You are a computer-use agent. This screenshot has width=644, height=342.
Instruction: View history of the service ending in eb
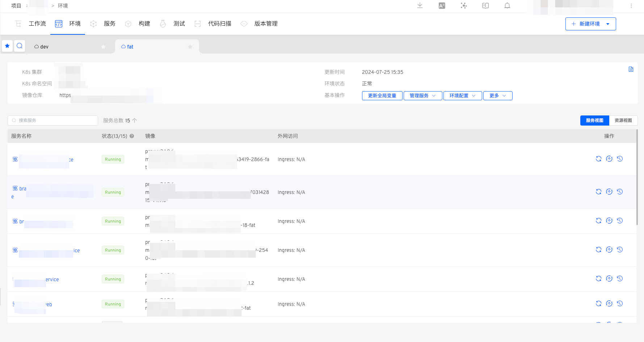point(620,303)
